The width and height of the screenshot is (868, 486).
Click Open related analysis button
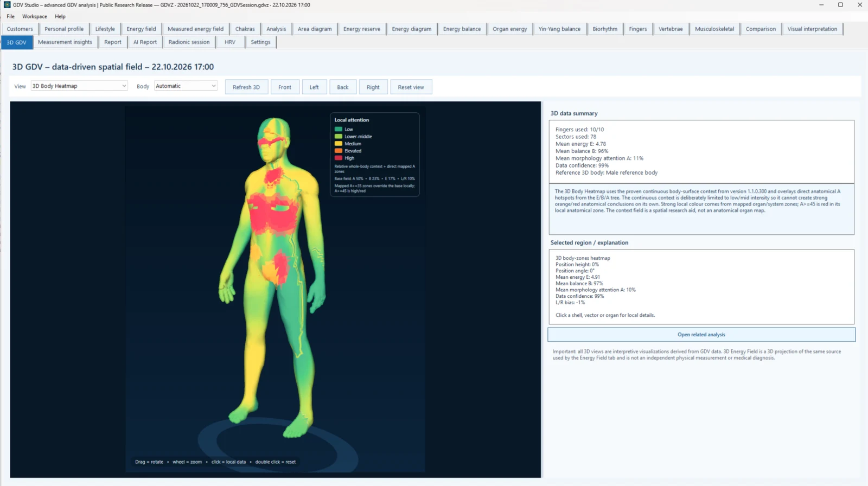[x=701, y=335]
